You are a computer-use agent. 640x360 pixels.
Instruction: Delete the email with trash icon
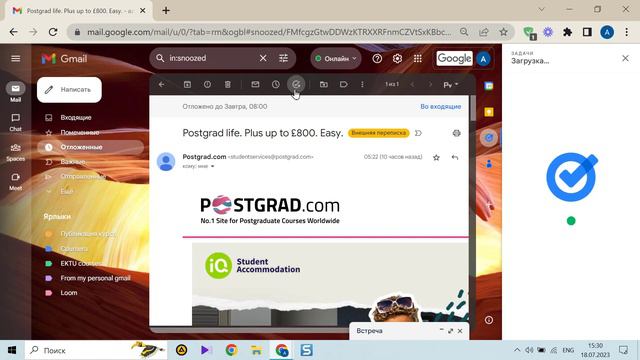tap(228, 84)
